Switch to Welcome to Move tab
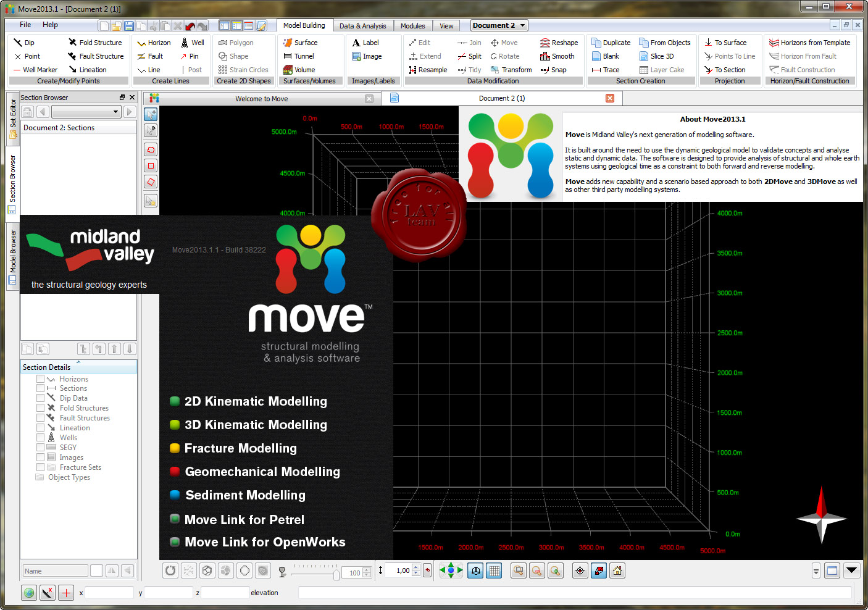This screenshot has height=610, width=868. click(x=262, y=99)
